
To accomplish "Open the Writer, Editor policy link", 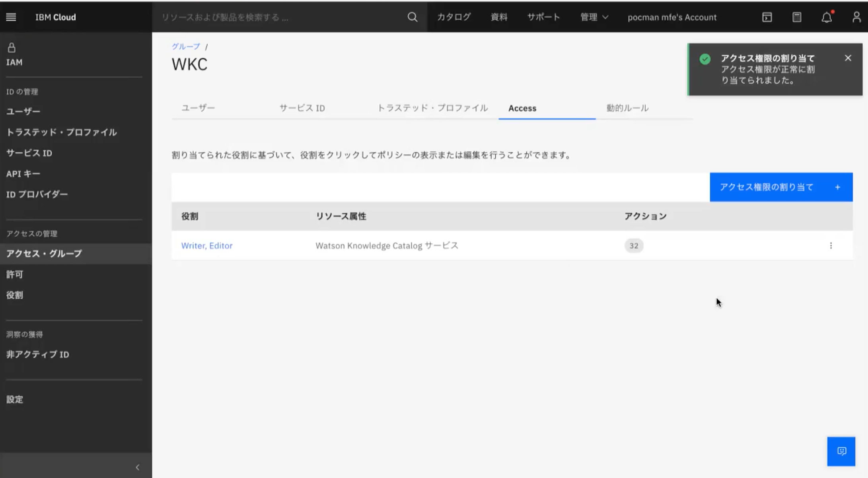I will click(207, 246).
